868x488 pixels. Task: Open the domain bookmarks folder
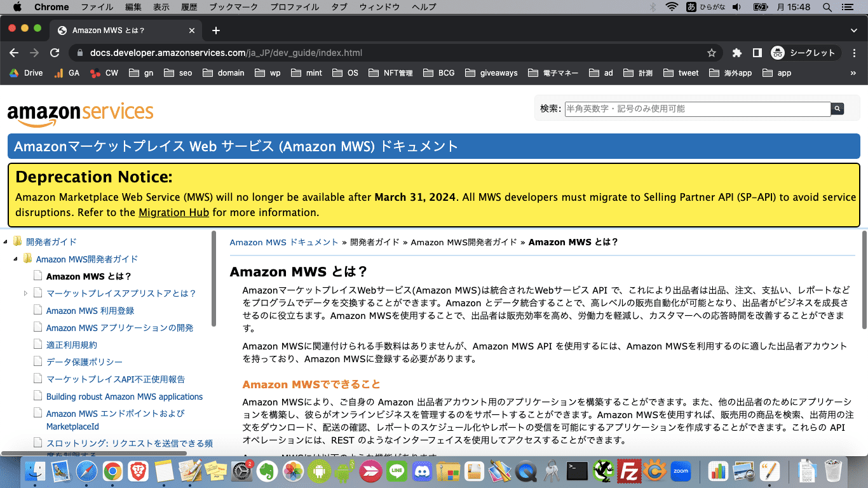(224, 73)
